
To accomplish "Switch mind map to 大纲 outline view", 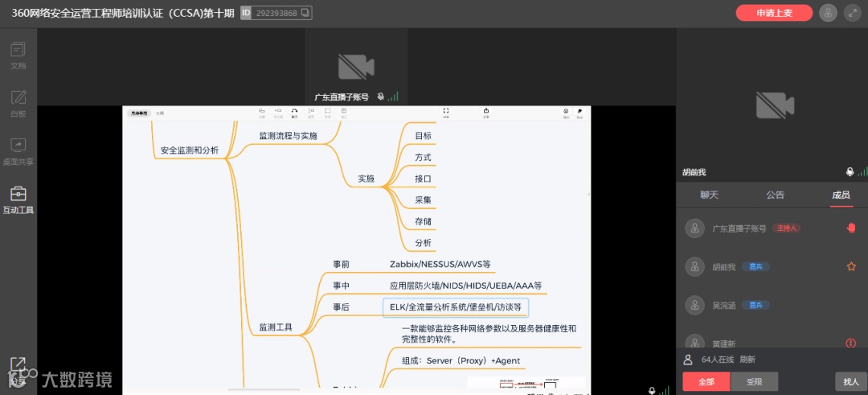I will pos(159,113).
